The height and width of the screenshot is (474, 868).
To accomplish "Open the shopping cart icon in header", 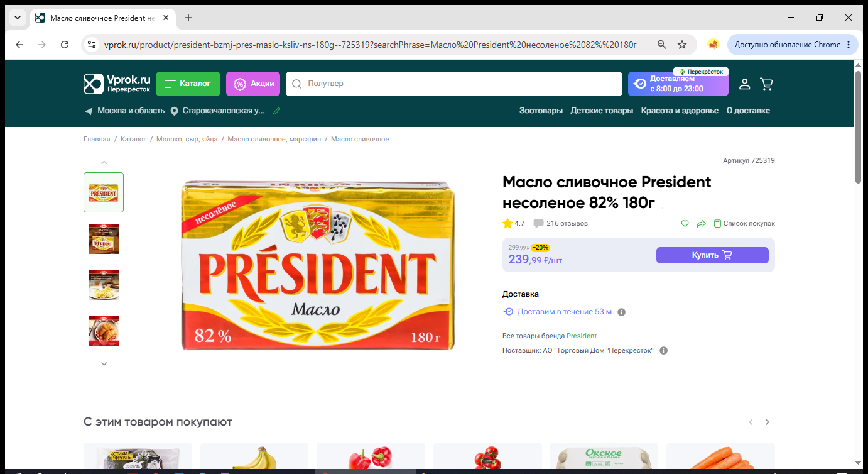I will tap(766, 84).
